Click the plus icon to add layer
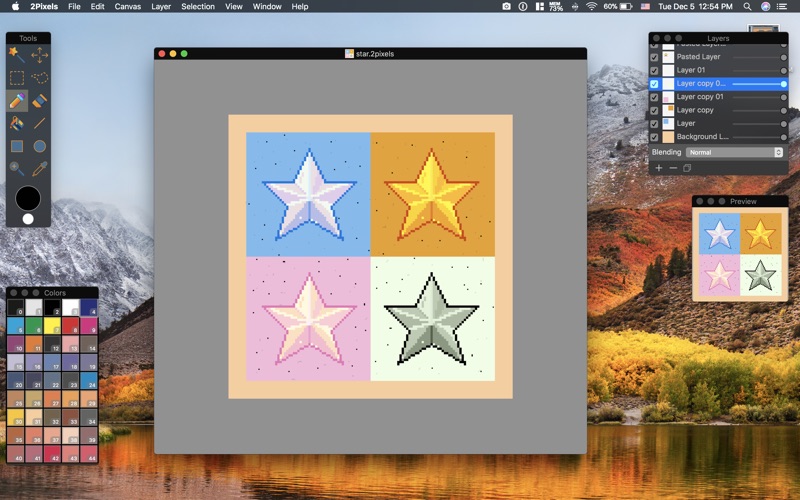800x500 pixels. click(659, 168)
